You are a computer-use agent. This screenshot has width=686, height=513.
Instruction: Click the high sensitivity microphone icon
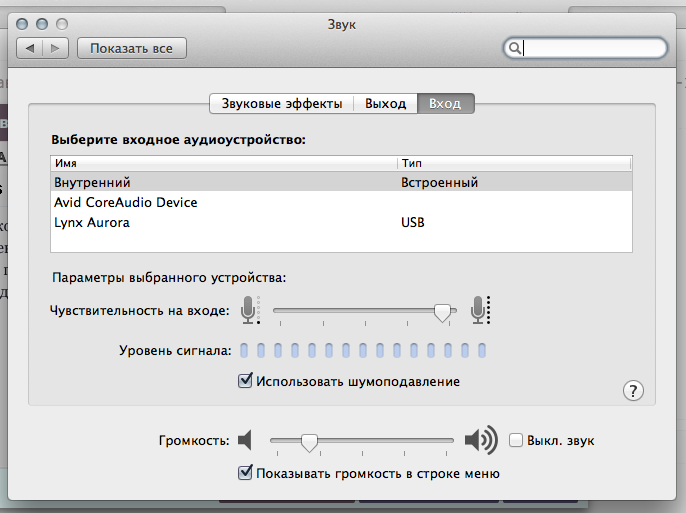[x=480, y=310]
